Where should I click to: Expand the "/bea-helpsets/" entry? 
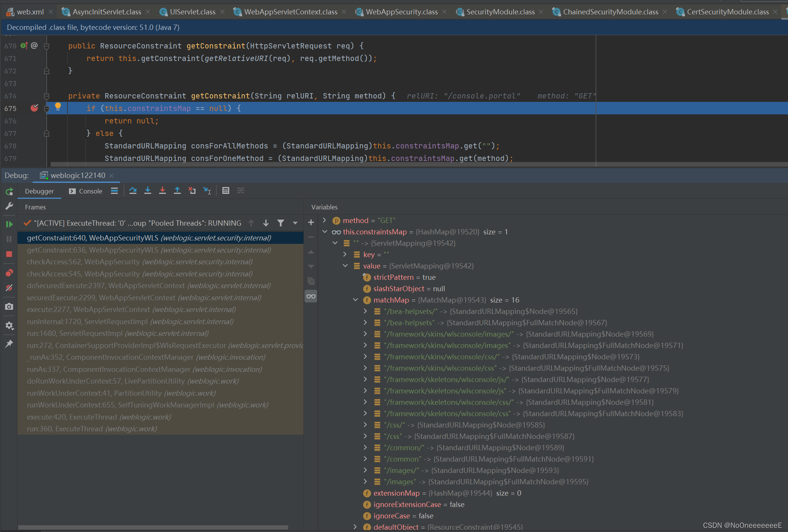(366, 311)
